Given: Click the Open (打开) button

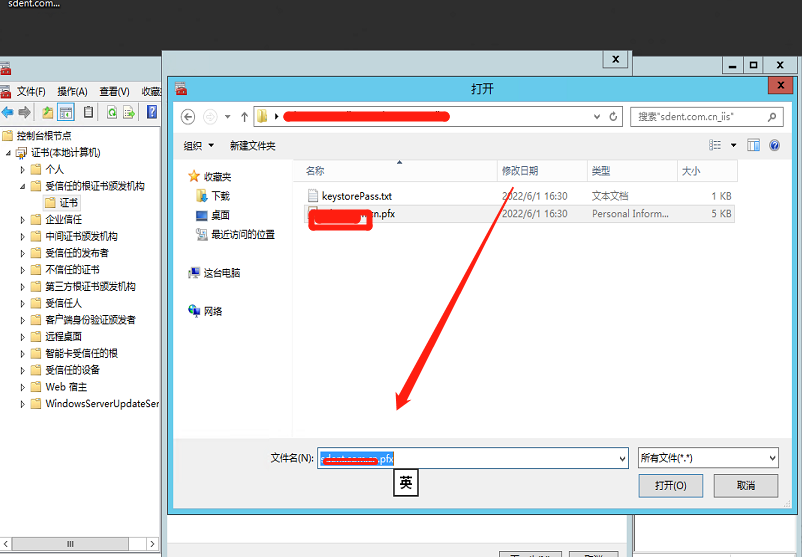Looking at the screenshot, I should (x=670, y=485).
